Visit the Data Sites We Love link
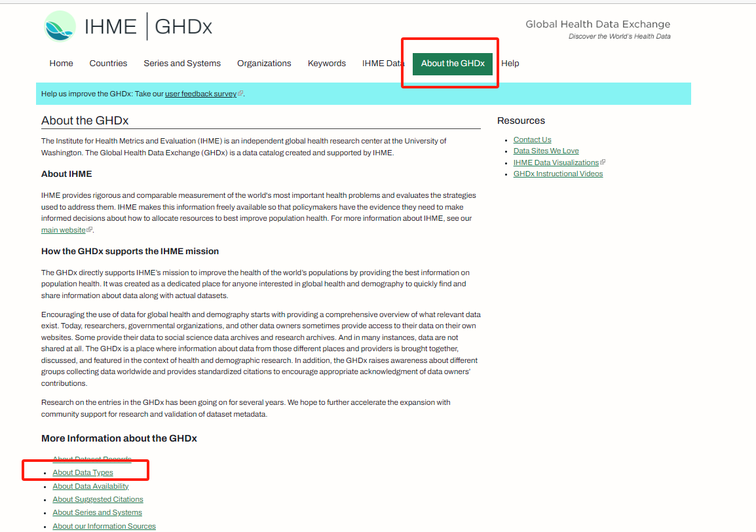756x532 pixels. [x=546, y=151]
